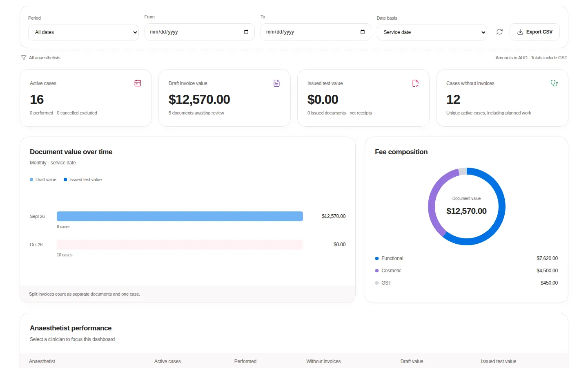The image size is (588, 368).
Task: Click the Sept 26 draft value bar
Action: [180, 216]
